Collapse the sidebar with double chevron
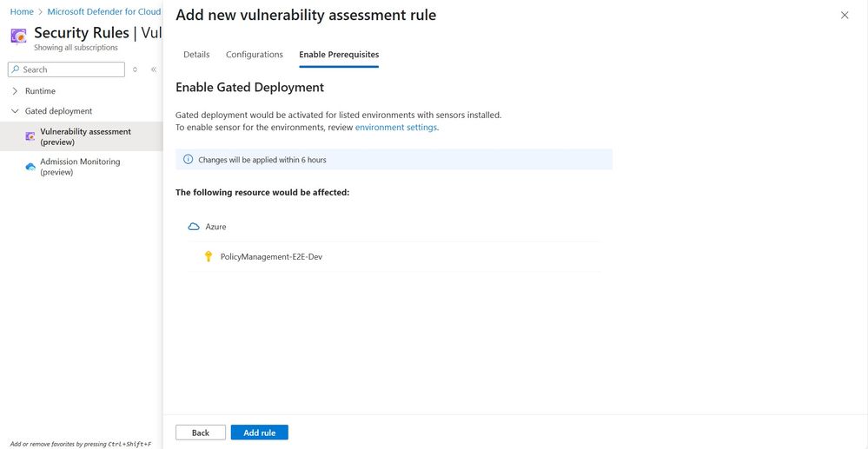The image size is (868, 449). pyautogui.click(x=153, y=69)
